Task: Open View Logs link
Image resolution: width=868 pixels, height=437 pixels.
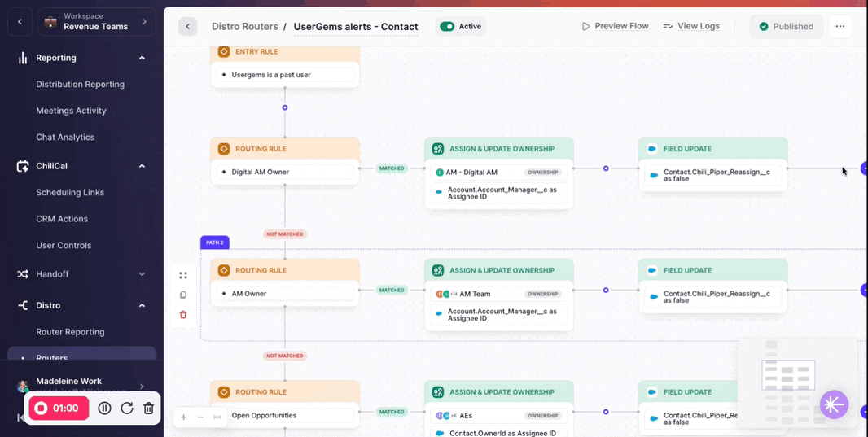Action: [691, 26]
